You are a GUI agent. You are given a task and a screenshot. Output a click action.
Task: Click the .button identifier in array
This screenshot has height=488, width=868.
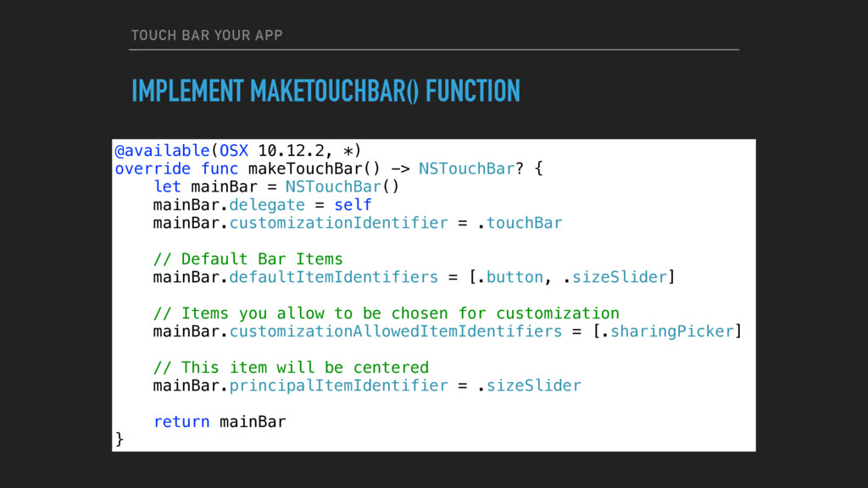click(x=509, y=277)
